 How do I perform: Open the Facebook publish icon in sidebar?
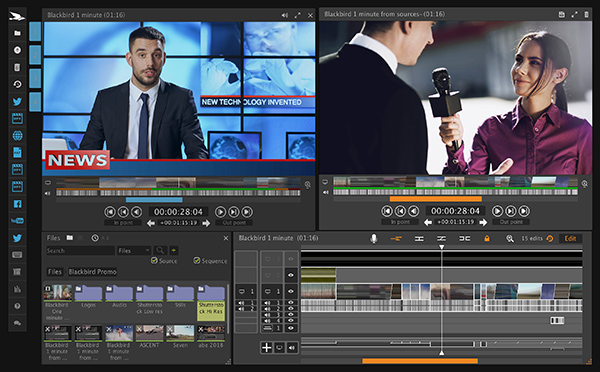(x=17, y=204)
